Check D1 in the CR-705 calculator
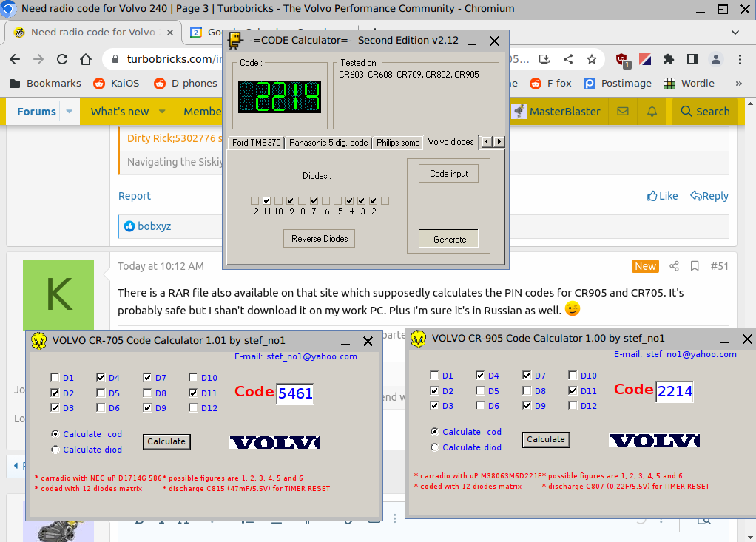This screenshot has width=756, height=542. (x=55, y=378)
